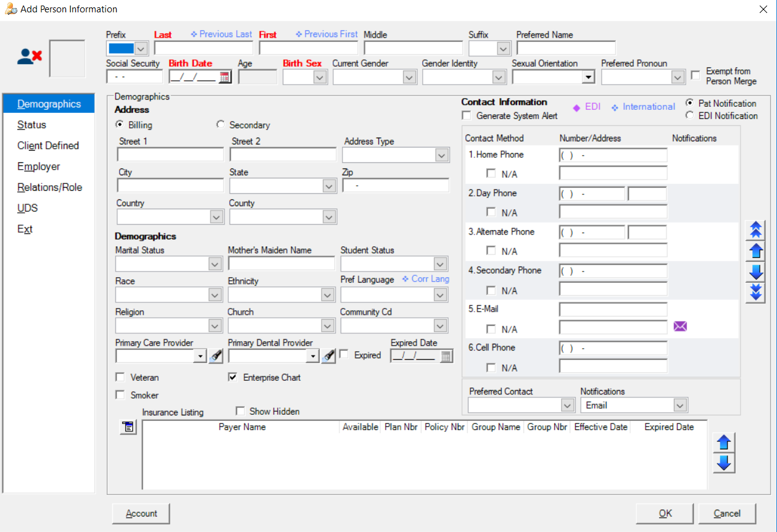Click the Account button
777x532 pixels.
(x=141, y=513)
